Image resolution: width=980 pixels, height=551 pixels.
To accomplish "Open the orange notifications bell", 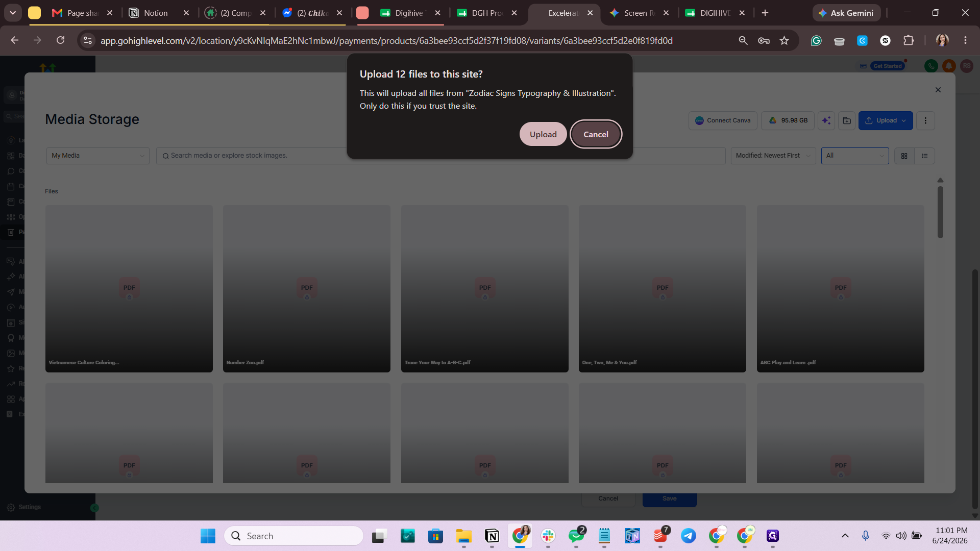I will [949, 66].
